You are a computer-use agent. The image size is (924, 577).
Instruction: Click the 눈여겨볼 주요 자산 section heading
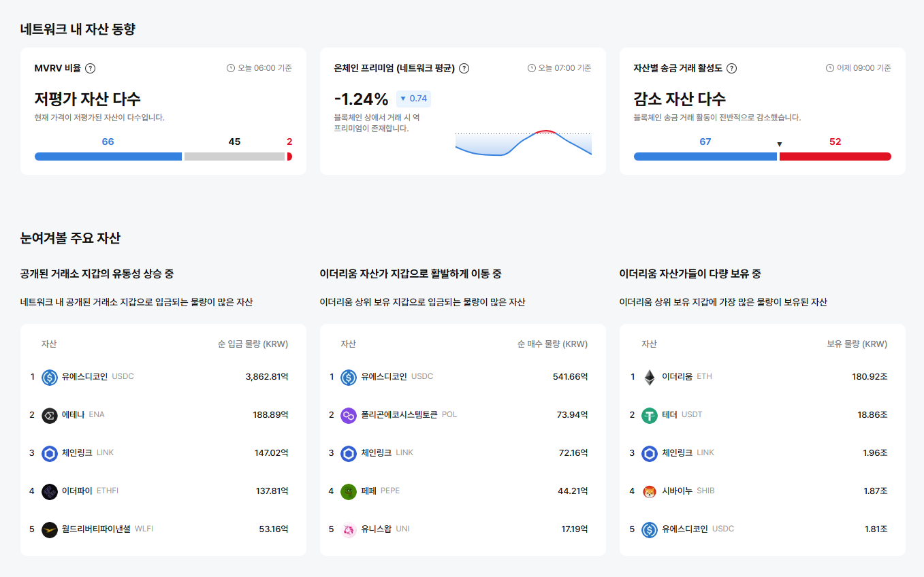71,237
